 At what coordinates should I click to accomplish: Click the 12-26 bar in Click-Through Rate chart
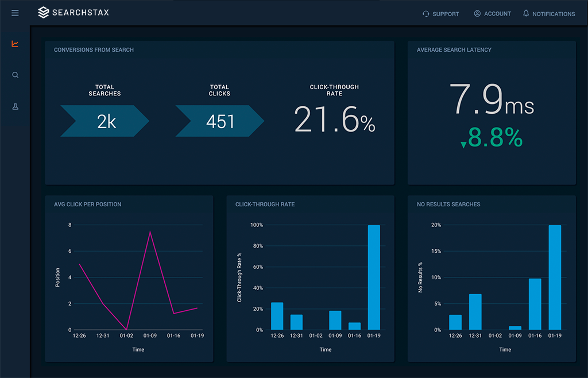277,316
